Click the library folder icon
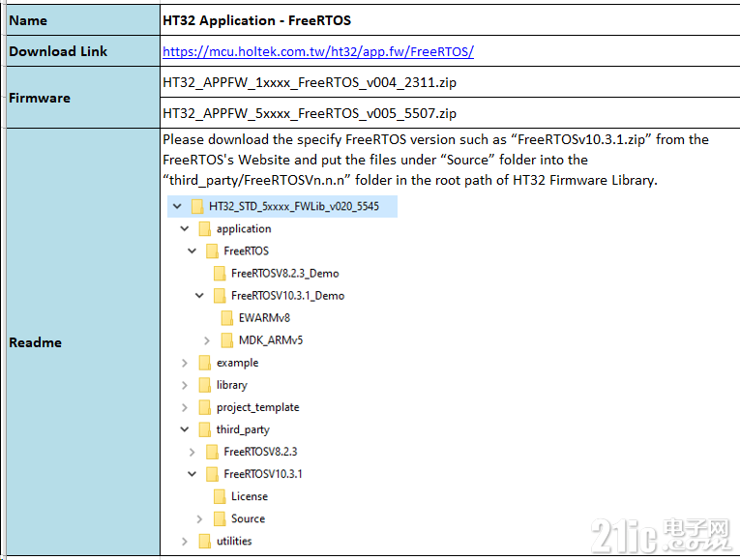Screen dimensions: 740x560 coord(205,385)
